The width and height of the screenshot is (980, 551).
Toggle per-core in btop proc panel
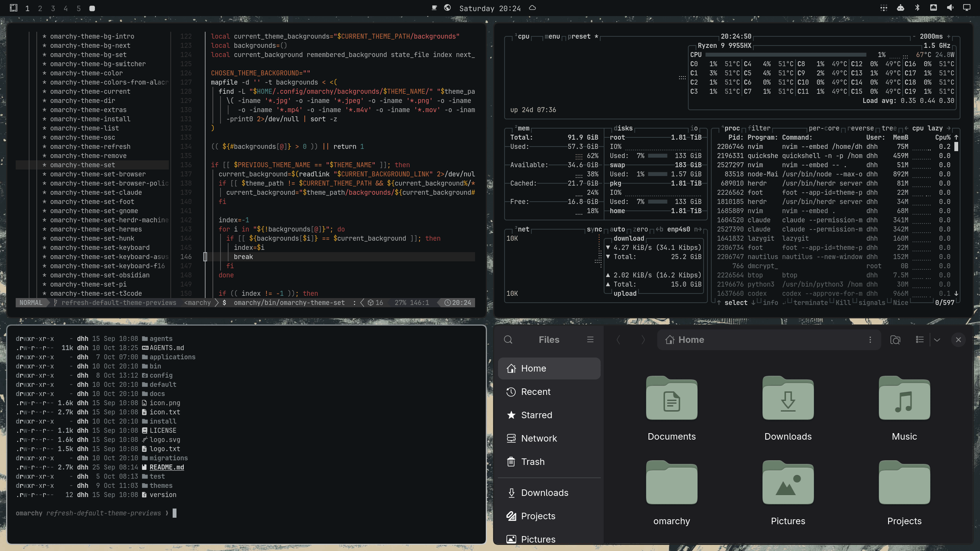click(x=824, y=128)
